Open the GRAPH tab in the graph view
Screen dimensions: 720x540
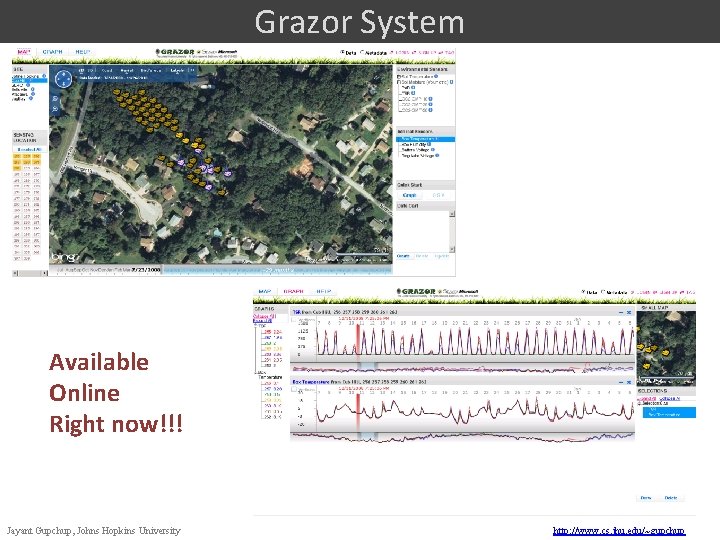coord(293,292)
